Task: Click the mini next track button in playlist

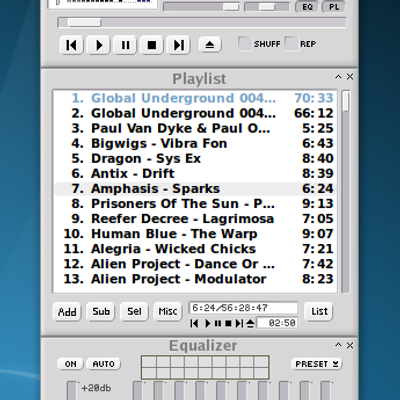Action: point(239,323)
